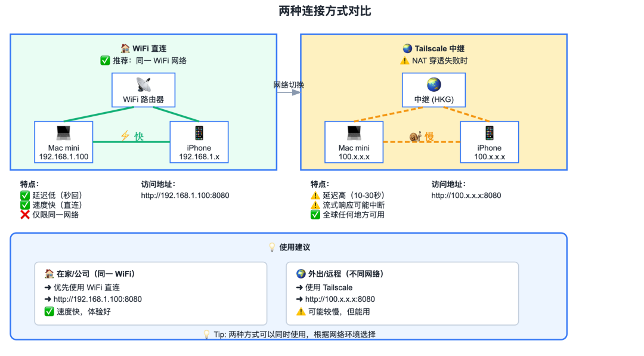Click the red X on 仅限同一网络
Image resolution: width=644 pixels, height=356 pixels.
24,214
